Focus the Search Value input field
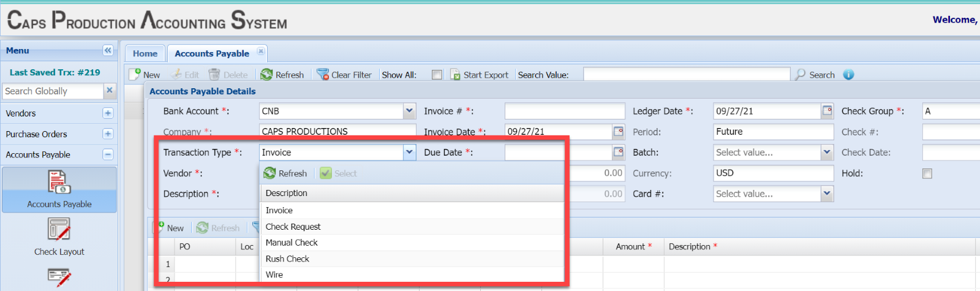The height and width of the screenshot is (291, 980). pos(687,74)
